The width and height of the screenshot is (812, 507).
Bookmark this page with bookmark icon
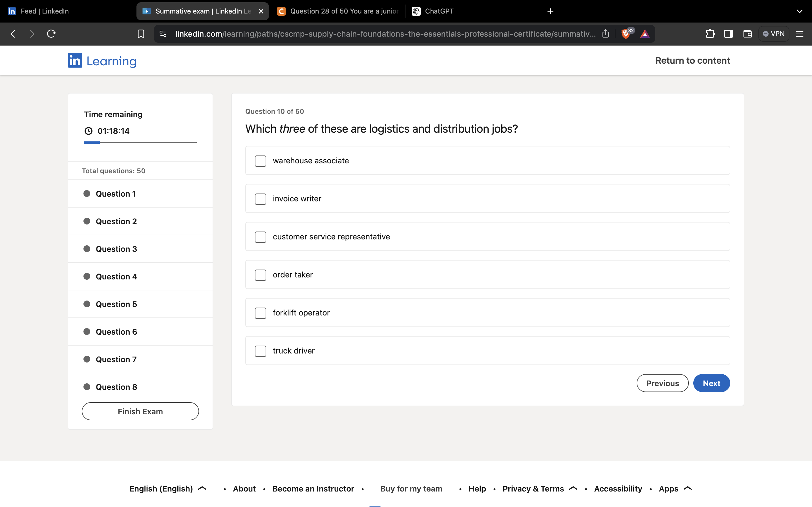tap(141, 34)
